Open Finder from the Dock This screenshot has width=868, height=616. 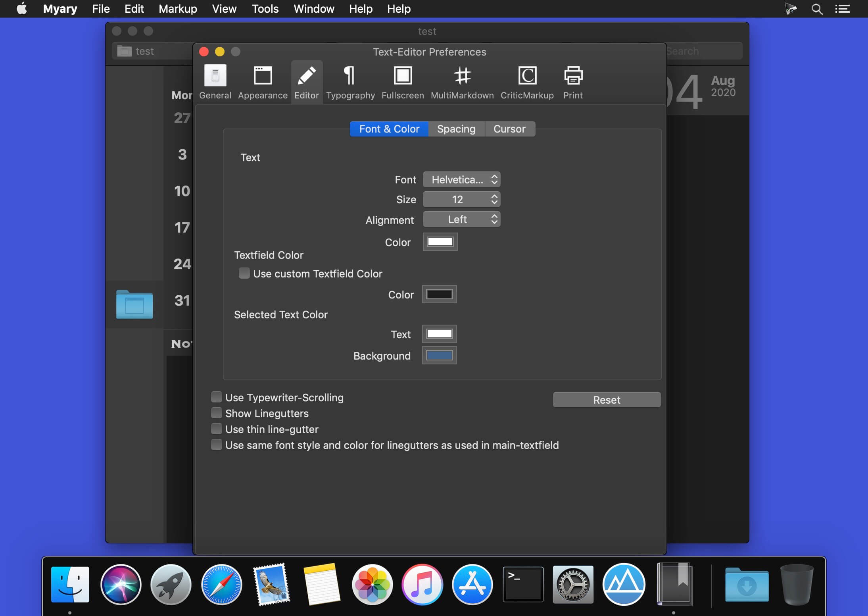[x=70, y=584]
